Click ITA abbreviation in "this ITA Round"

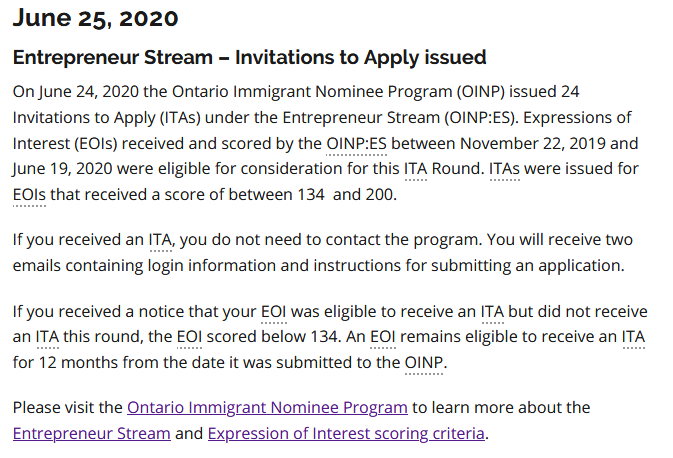(415, 169)
